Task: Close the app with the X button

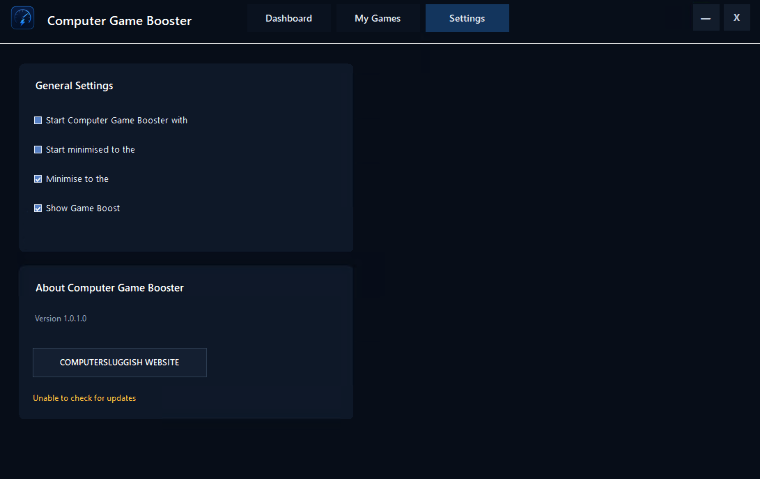Action: point(737,18)
